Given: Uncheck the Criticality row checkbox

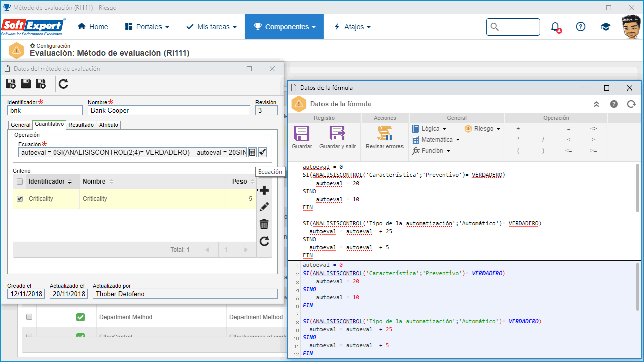Looking at the screenshot, I should pos(20,199).
